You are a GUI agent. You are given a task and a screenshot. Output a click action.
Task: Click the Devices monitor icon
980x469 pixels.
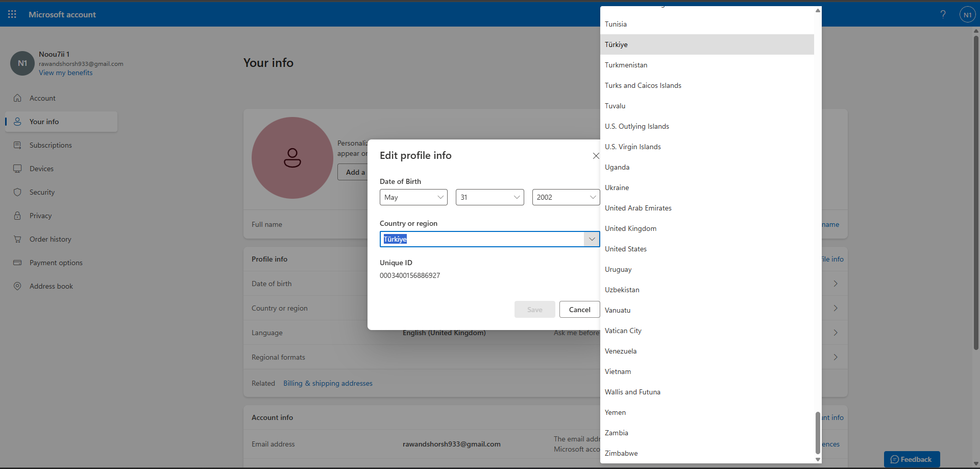[17, 169]
